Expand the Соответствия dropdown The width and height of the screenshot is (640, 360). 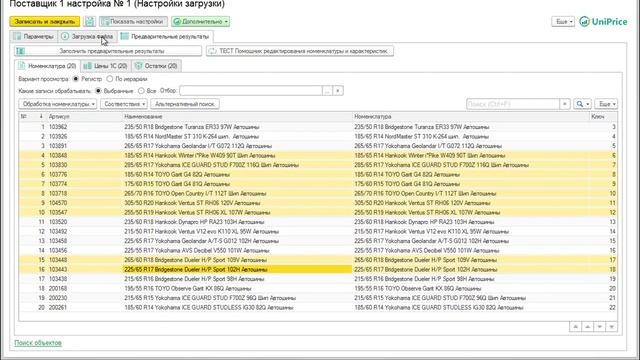124,104
